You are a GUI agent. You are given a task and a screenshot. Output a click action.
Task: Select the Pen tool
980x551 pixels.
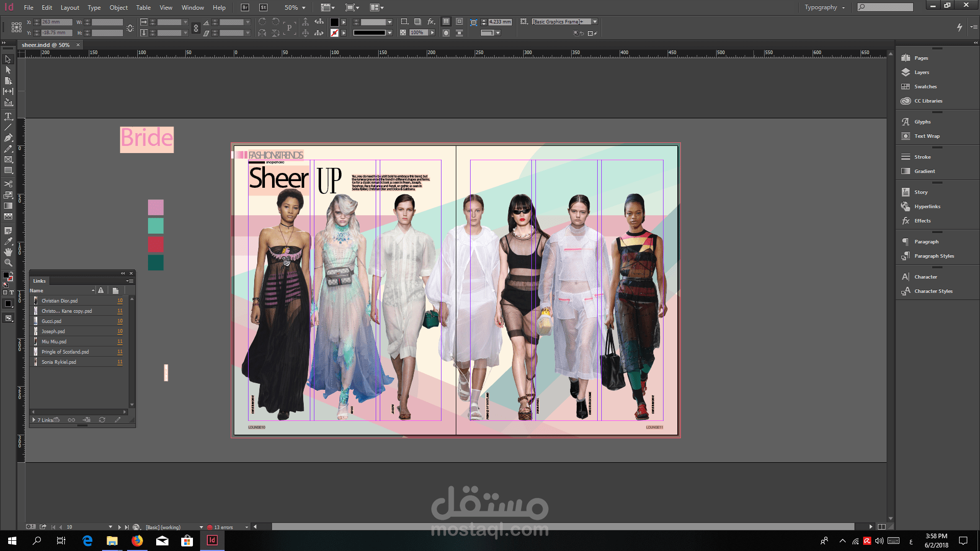pyautogui.click(x=8, y=138)
